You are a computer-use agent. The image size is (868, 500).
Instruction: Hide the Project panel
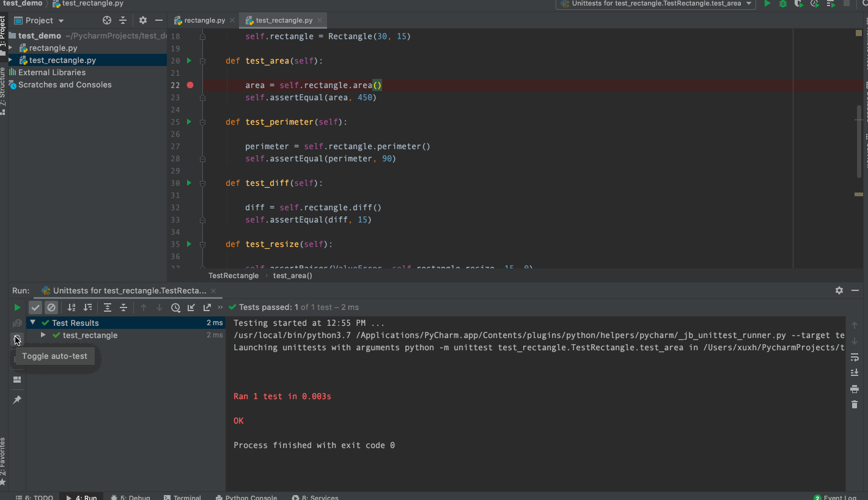tap(159, 20)
